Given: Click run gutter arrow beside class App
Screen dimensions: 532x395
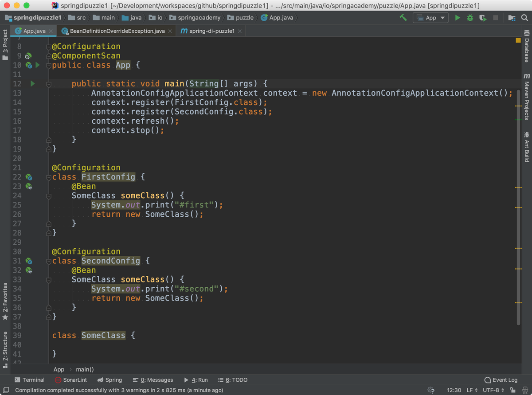Looking at the screenshot, I should click(x=38, y=65).
